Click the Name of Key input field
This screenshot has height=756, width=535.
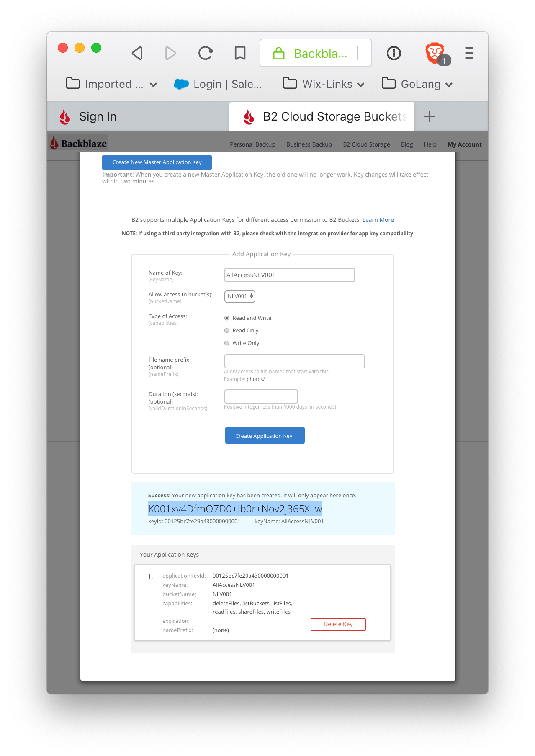tap(290, 275)
